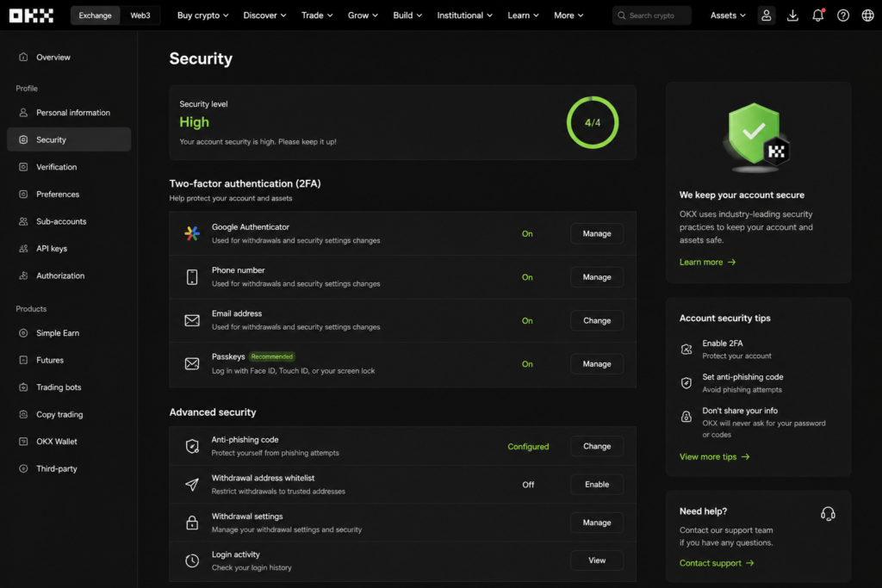The height and width of the screenshot is (588, 882).
Task: Click the Google Authenticator icon
Action: pyautogui.click(x=192, y=233)
